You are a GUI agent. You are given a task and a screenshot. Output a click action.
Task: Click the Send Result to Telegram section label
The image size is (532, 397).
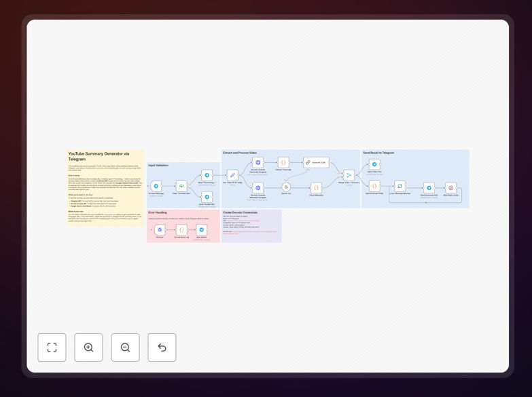coord(378,153)
